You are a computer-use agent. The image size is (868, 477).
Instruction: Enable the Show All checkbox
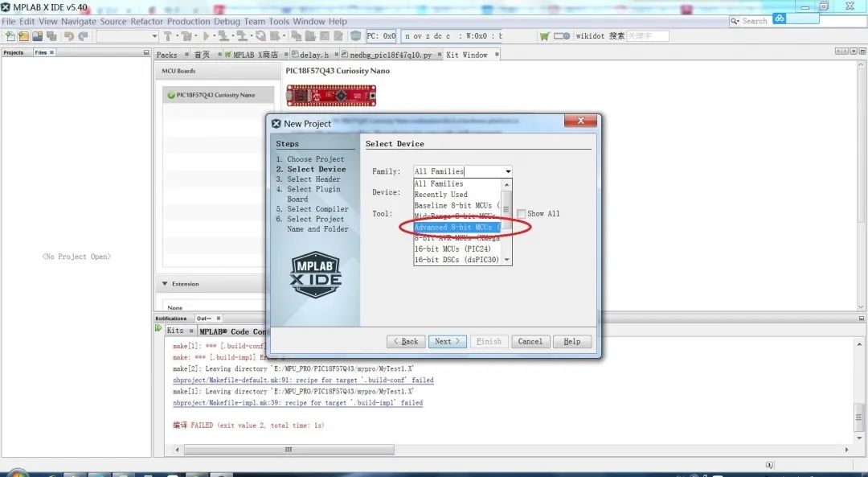point(522,214)
